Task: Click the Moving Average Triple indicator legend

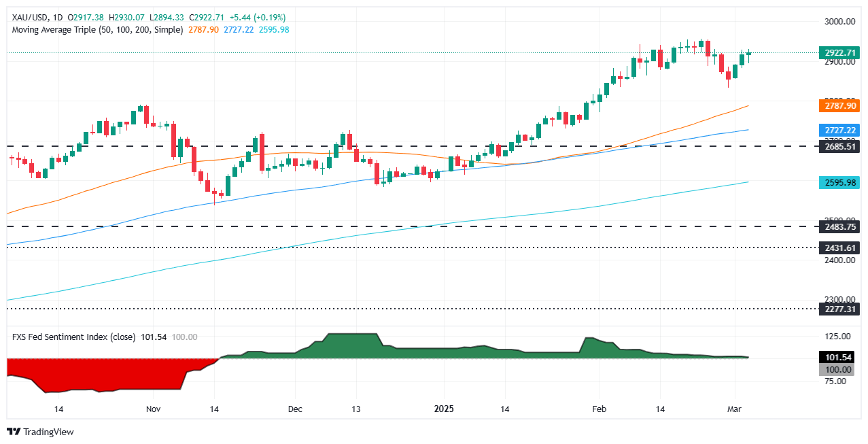Action: pyautogui.click(x=95, y=30)
